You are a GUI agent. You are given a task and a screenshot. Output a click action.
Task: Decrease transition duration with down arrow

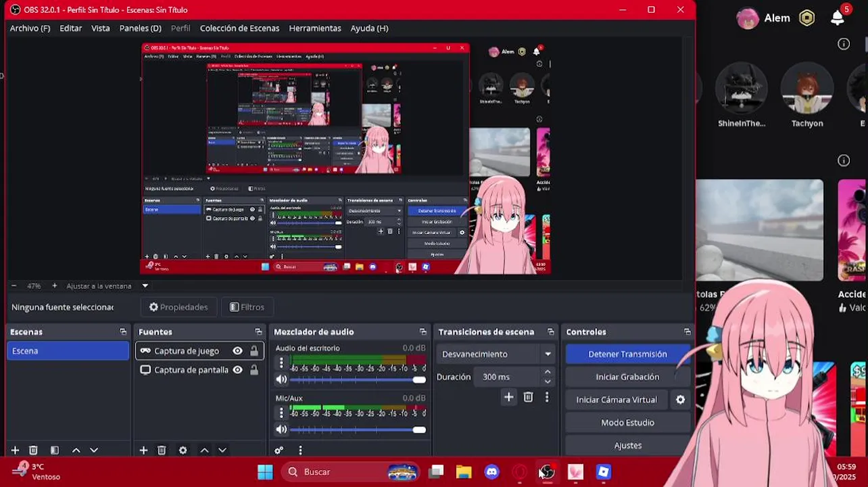tap(548, 381)
